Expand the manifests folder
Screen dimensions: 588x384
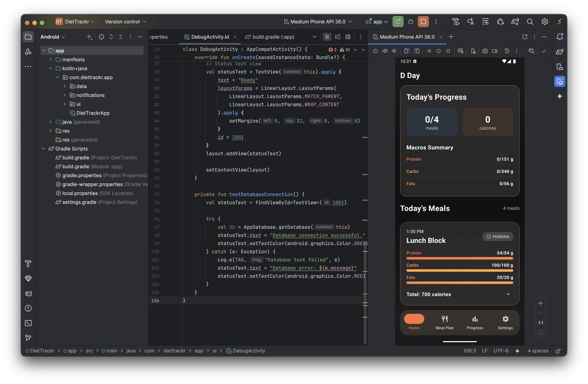[x=50, y=59]
